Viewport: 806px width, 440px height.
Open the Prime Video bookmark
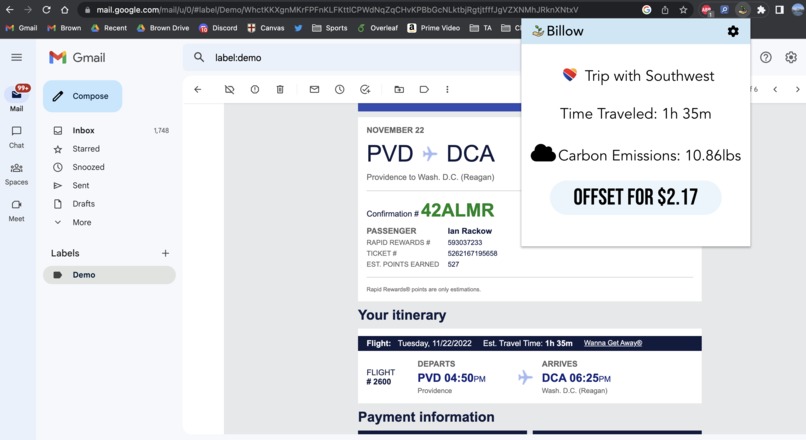(434, 28)
